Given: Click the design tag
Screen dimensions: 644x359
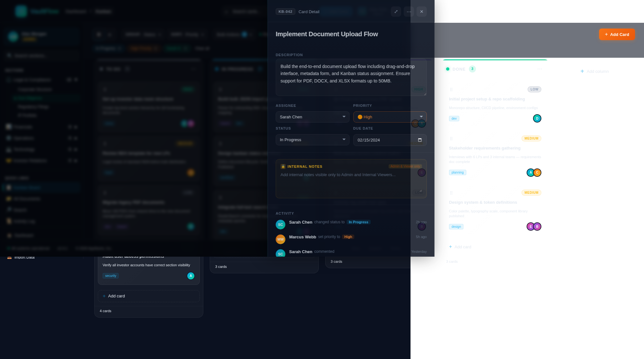Looking at the screenshot, I should click(x=456, y=227).
